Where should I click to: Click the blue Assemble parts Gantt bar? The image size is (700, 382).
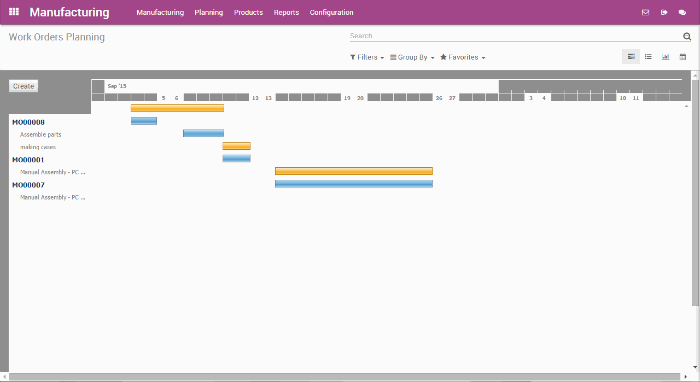point(203,133)
